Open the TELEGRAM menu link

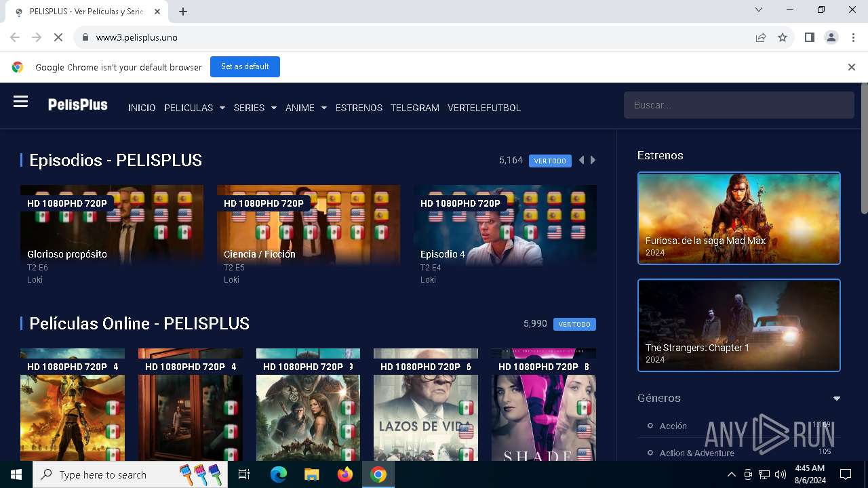point(415,108)
